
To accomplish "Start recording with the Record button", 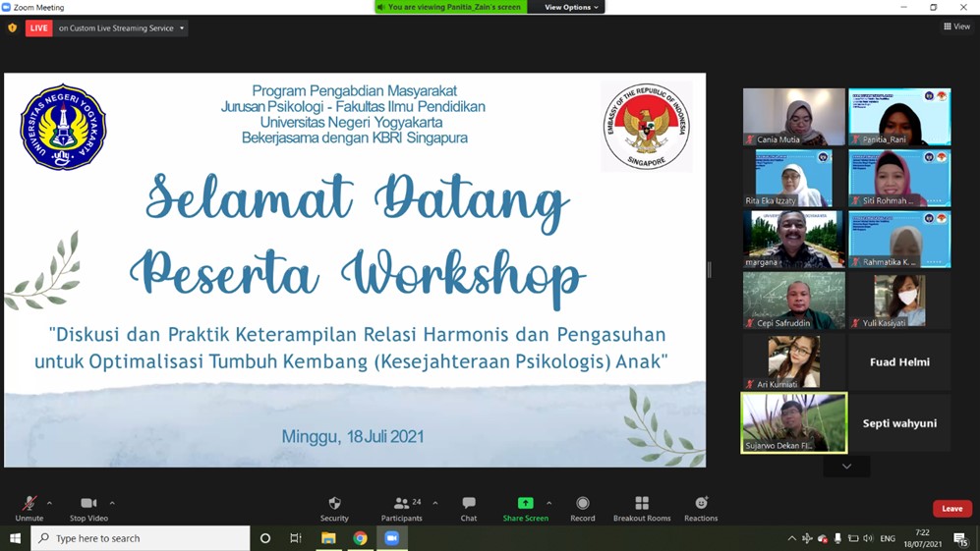I will 583,509.
